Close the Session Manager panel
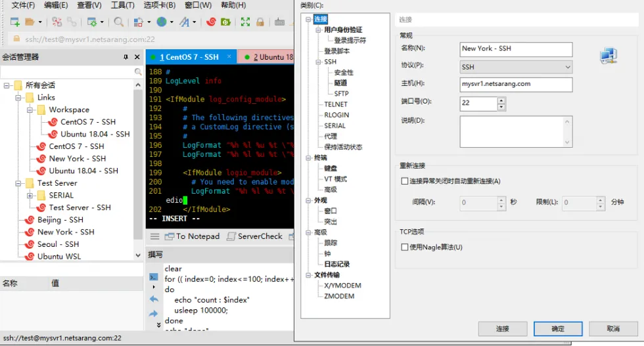The image size is (644, 346). (x=137, y=57)
